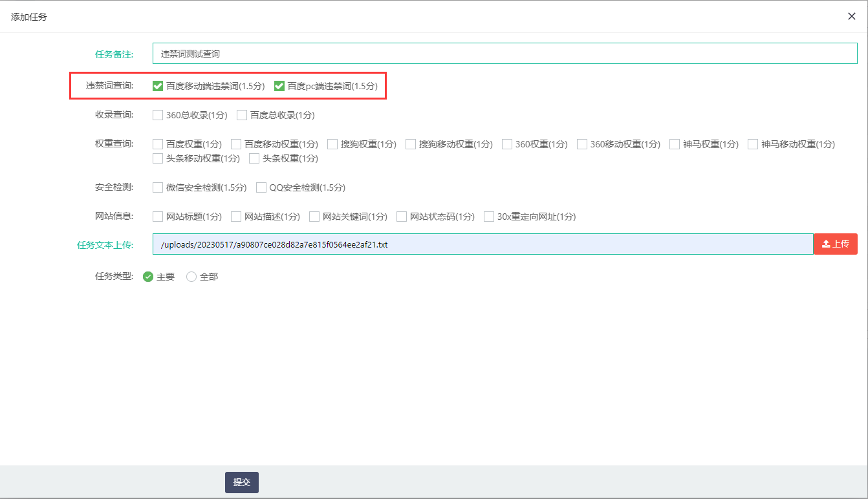868x499 pixels.
Task: Check 神马权重(1分) option
Action: pyautogui.click(x=675, y=144)
